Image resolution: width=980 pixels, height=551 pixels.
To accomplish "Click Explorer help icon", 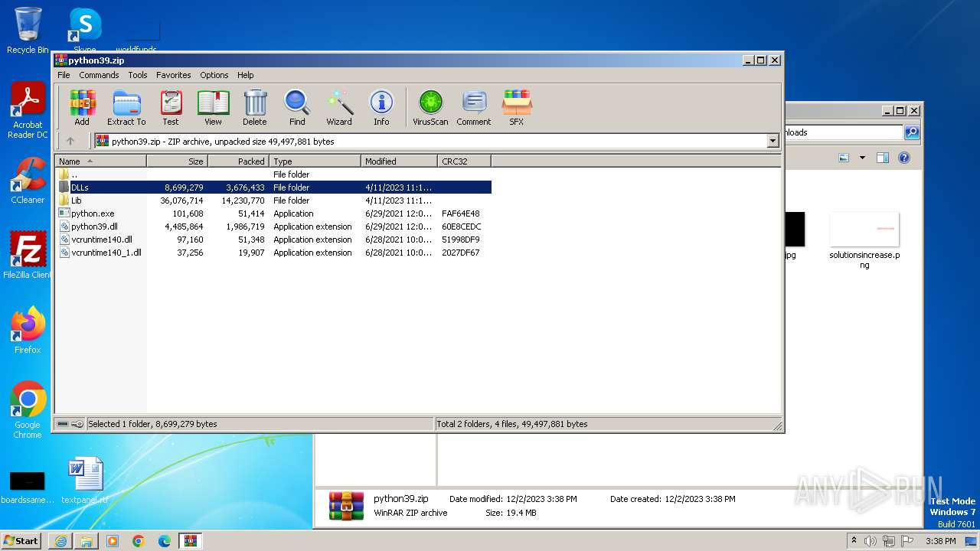I will (x=903, y=158).
